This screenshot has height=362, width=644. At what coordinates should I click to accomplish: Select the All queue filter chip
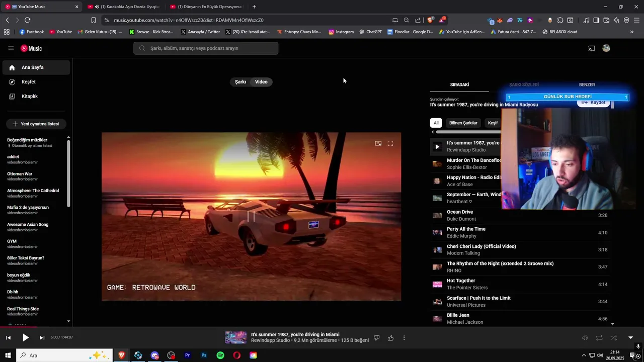[436, 123]
